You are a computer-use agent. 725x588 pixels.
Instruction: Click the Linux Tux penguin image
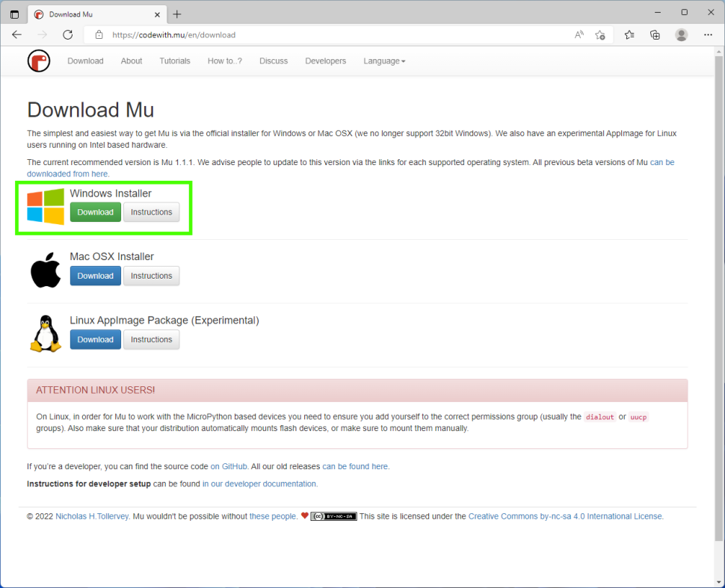46,334
